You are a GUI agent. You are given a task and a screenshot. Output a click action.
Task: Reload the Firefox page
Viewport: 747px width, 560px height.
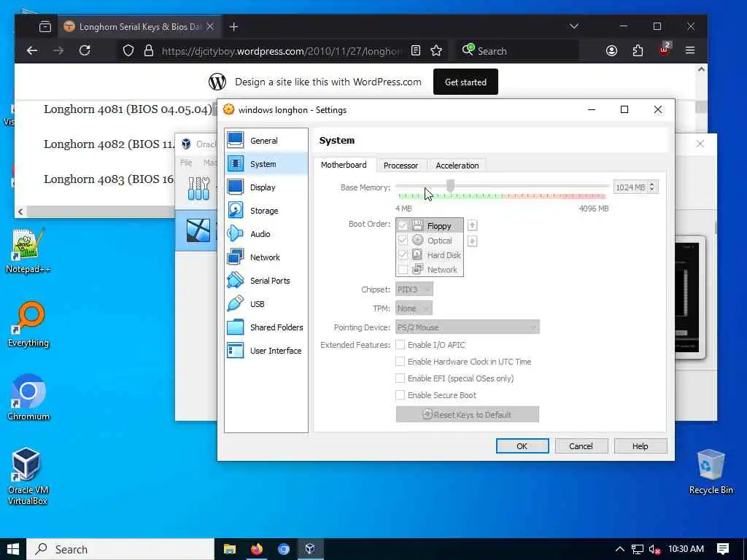pos(85,50)
